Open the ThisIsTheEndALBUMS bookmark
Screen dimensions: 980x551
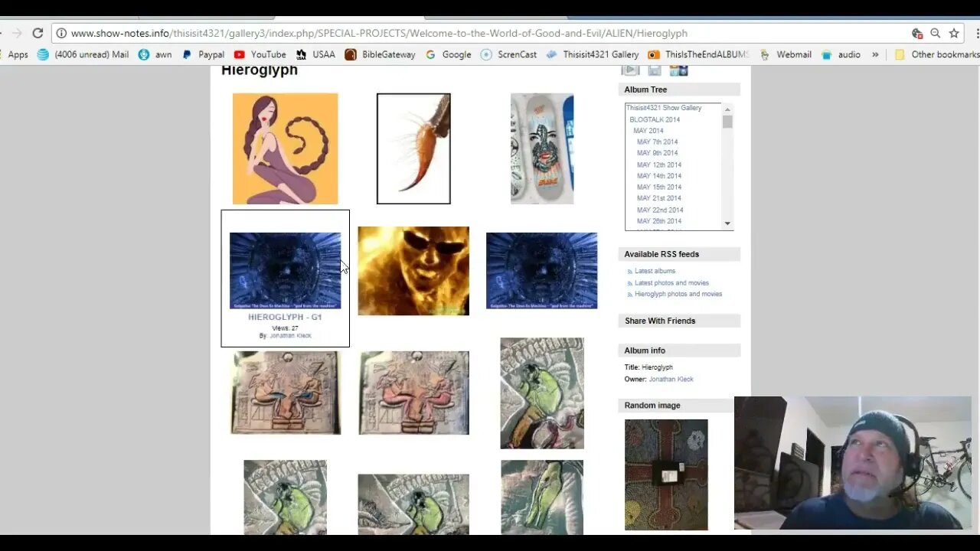(x=697, y=54)
